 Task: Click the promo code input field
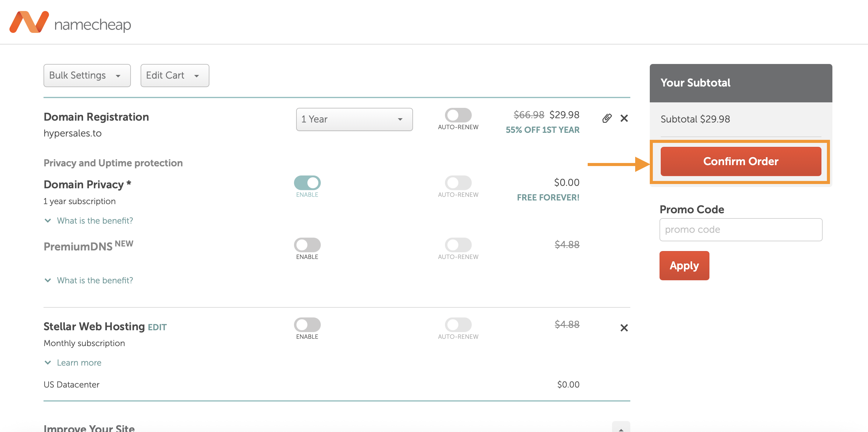point(741,230)
